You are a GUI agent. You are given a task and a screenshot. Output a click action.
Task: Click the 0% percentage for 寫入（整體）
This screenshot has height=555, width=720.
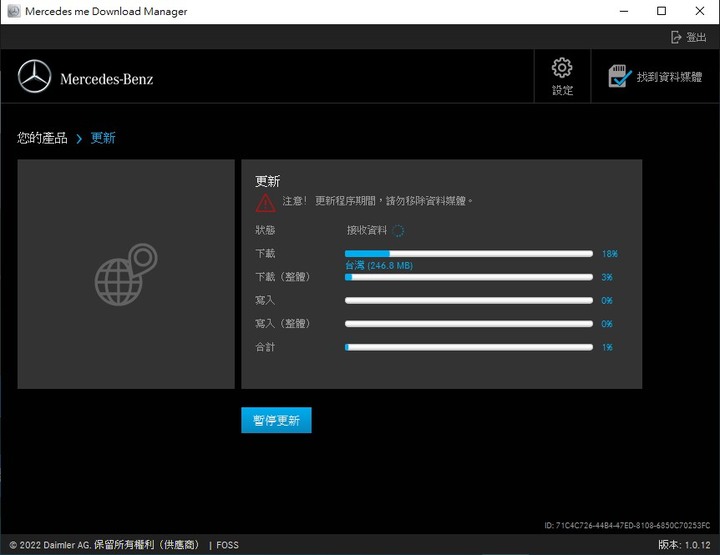[x=607, y=324]
